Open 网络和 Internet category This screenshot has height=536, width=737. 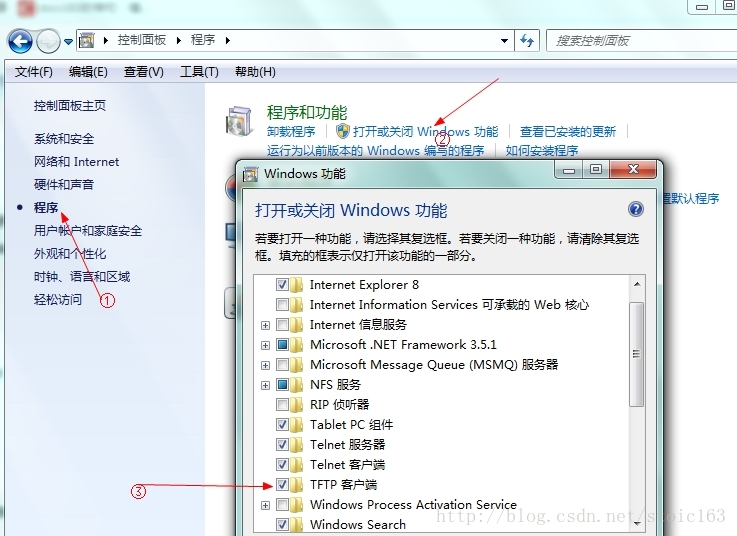[76, 162]
